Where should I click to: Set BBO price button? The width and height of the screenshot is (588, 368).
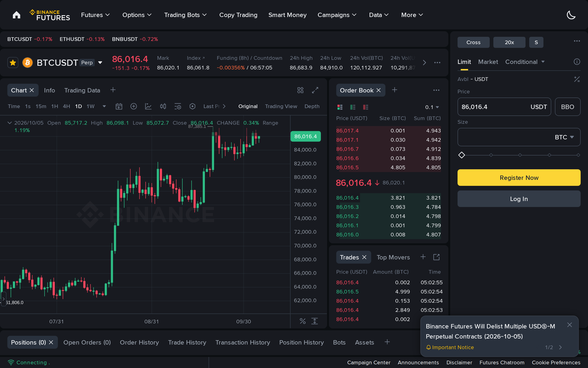coord(567,107)
